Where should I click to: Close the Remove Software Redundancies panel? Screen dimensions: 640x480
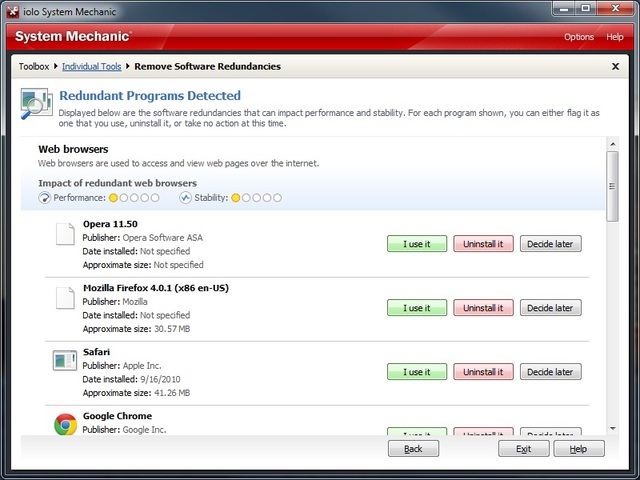(616, 66)
